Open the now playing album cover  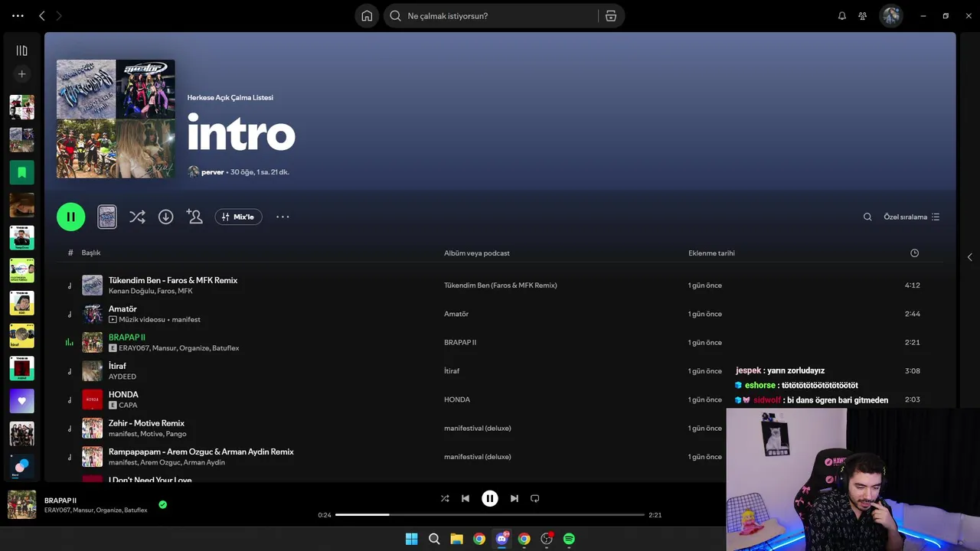coord(21,505)
